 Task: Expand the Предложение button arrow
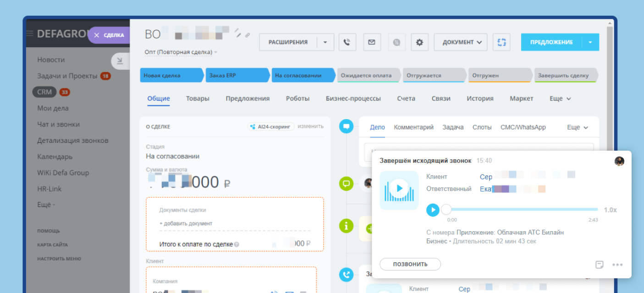tap(590, 42)
